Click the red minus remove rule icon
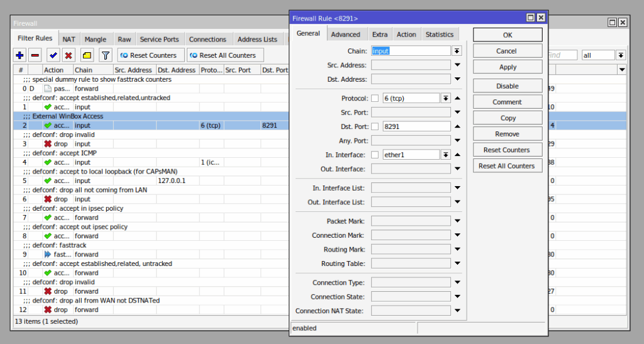The image size is (644, 344). coord(35,55)
